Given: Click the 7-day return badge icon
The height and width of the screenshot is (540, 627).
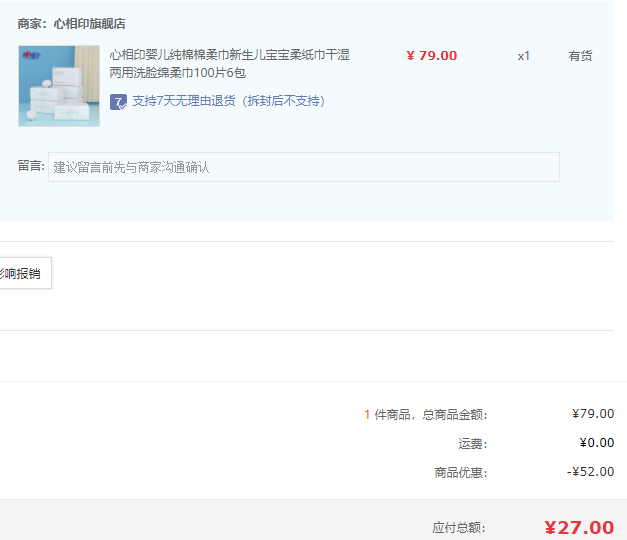Looking at the screenshot, I should click(x=118, y=101).
